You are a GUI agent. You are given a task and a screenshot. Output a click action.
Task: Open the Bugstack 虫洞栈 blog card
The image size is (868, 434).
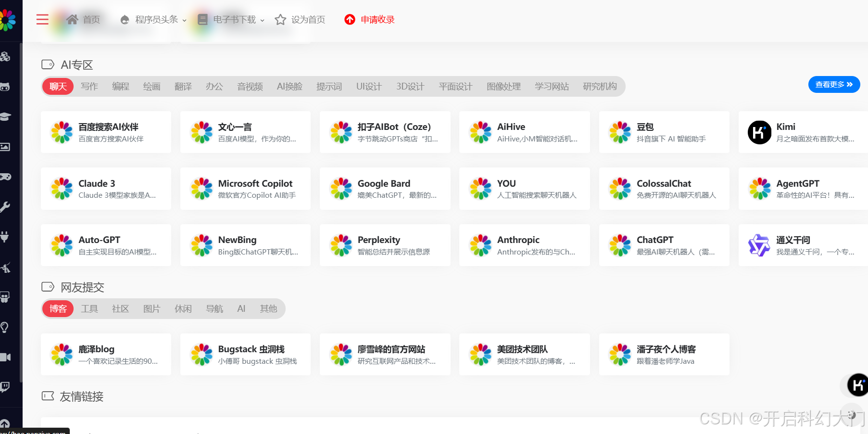click(245, 355)
